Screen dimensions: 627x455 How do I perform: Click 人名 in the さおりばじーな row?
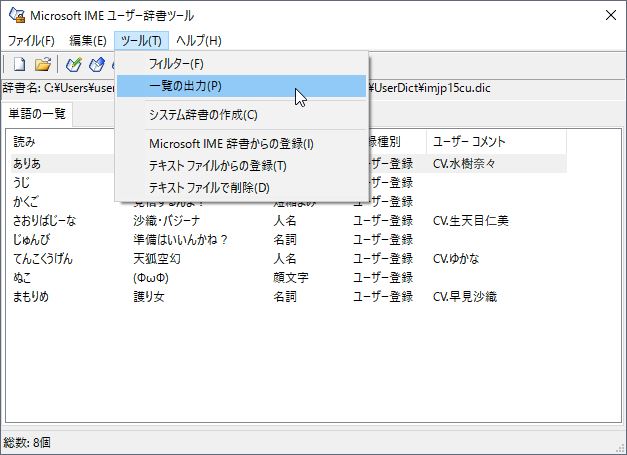point(285,221)
